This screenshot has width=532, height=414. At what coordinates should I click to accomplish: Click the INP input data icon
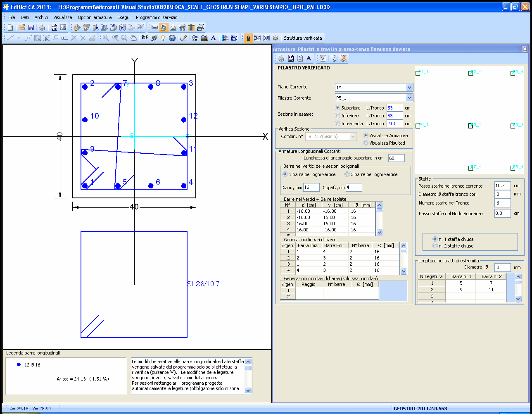[257, 38]
